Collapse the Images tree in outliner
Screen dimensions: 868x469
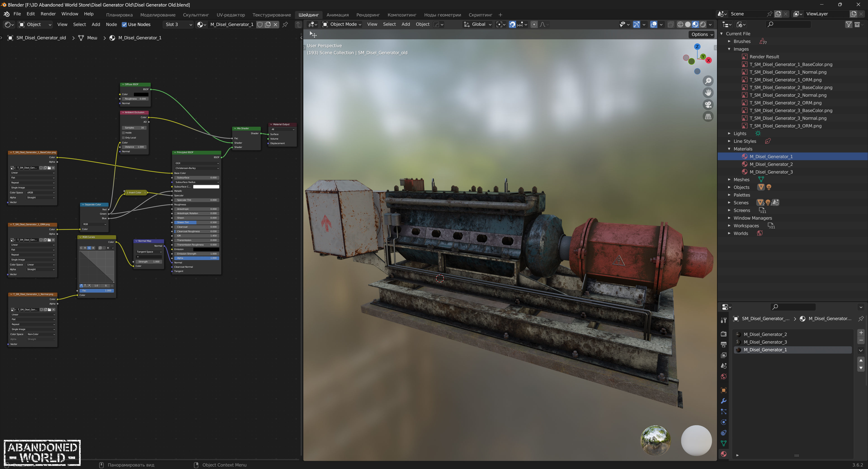[729, 49]
